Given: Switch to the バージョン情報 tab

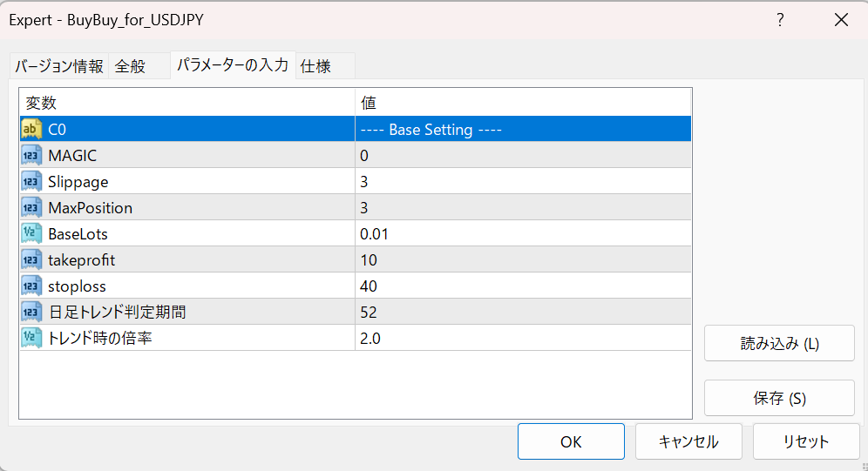Looking at the screenshot, I should coord(58,66).
